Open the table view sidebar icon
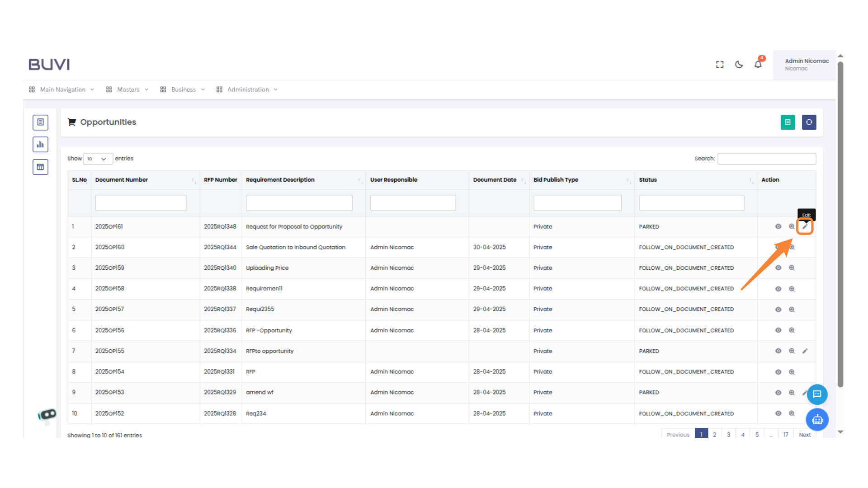868x488 pixels. point(40,167)
